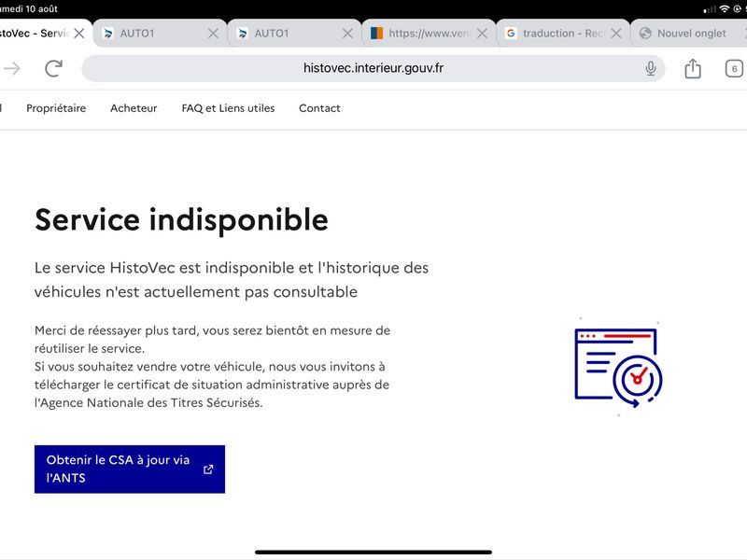Click the histovec.interieur.gouv.fr address bar

[x=373, y=68]
